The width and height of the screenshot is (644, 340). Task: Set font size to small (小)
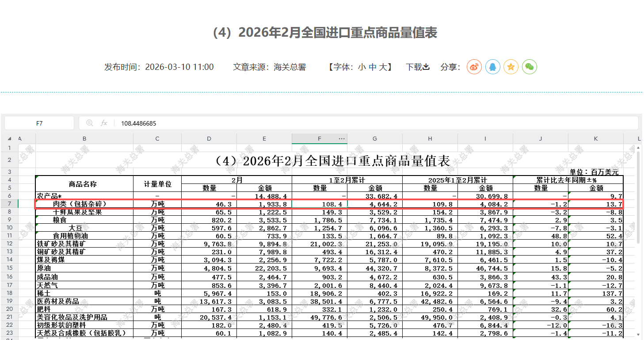click(362, 67)
